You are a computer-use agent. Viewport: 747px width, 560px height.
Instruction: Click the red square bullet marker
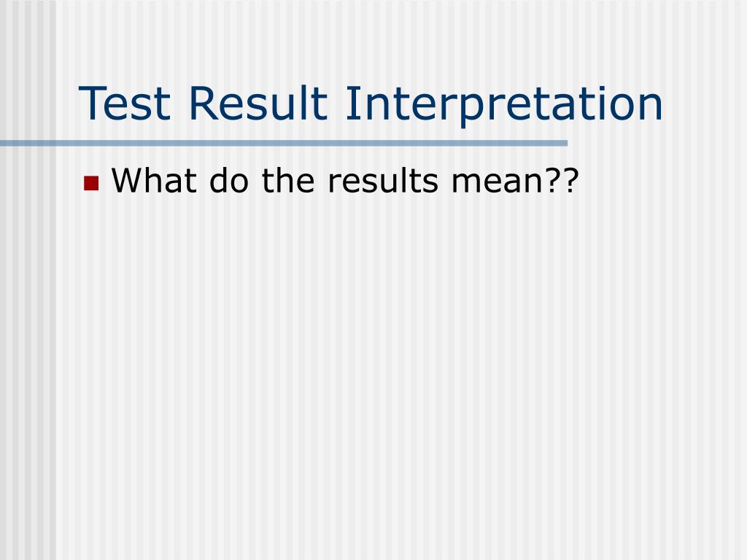coord(91,183)
